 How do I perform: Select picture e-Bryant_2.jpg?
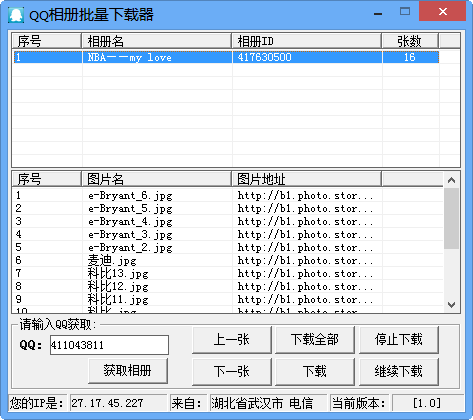coord(130,247)
